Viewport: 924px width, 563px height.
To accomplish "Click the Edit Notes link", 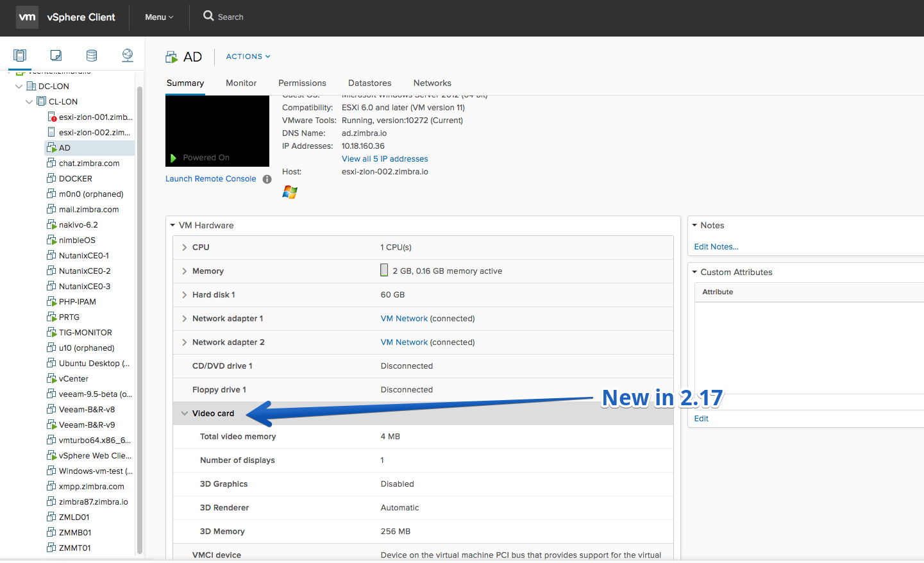I will point(716,247).
